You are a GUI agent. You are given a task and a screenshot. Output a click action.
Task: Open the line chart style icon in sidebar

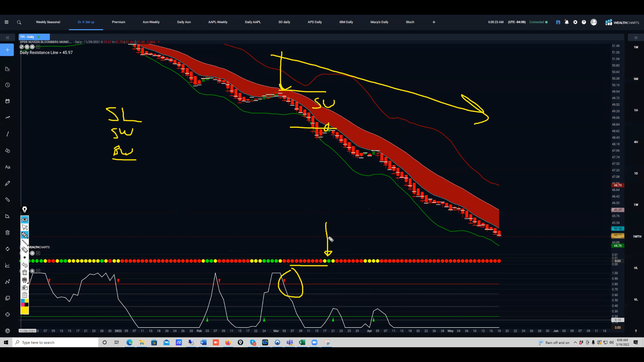click(7, 265)
